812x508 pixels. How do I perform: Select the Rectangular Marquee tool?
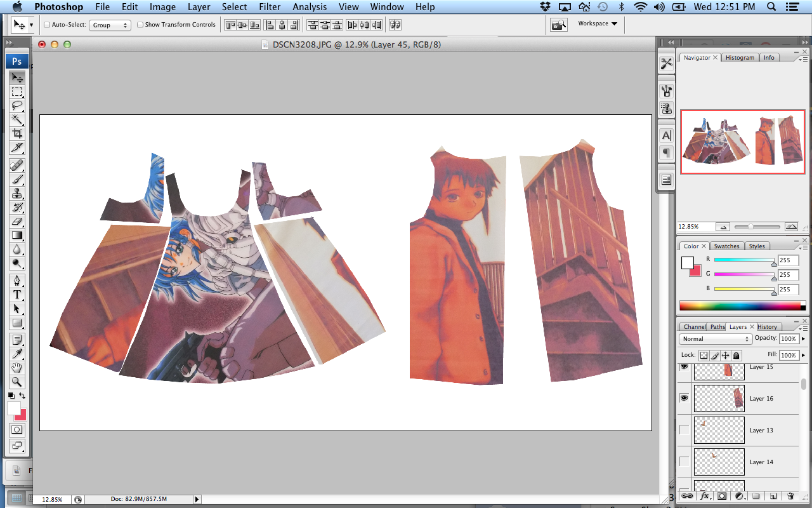point(17,92)
